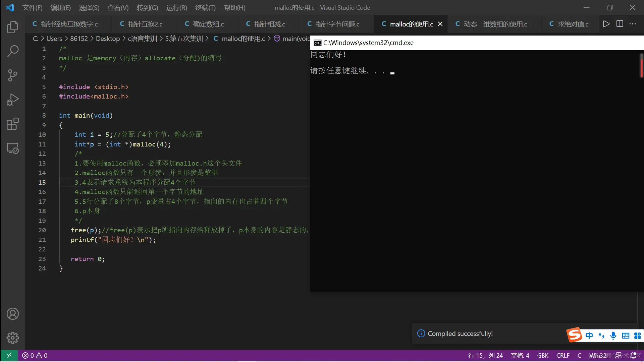This screenshot has height=362, width=644.
Task: Expand the 5.第五次集训 breadcrumb folder
Action: click(x=184, y=39)
